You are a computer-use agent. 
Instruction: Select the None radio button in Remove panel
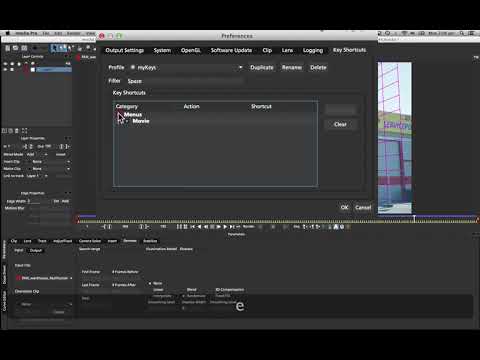point(150,283)
